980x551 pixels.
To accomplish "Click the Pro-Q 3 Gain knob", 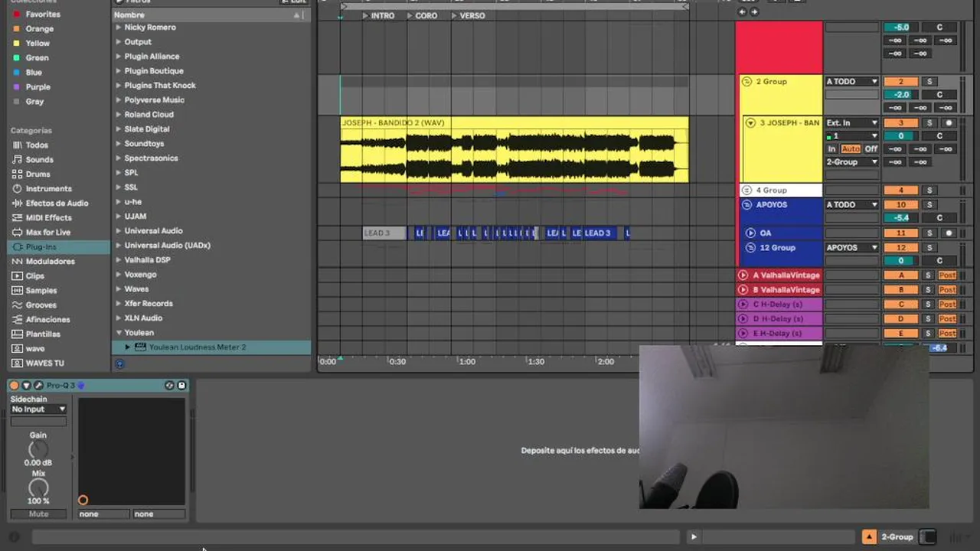I will click(38, 450).
